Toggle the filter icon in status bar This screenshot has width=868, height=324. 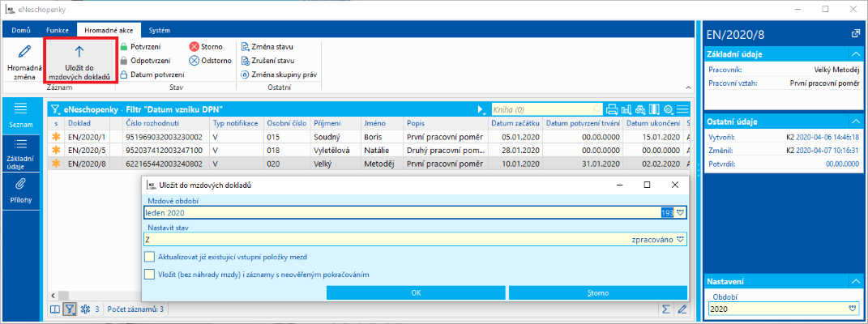(x=70, y=309)
